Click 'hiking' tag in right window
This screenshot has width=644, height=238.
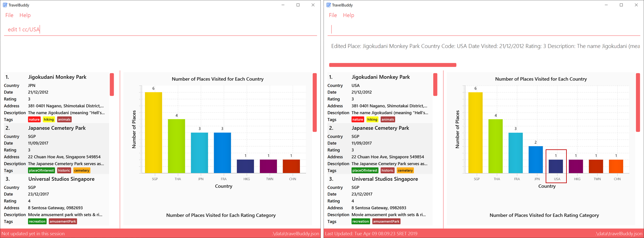[372, 120]
